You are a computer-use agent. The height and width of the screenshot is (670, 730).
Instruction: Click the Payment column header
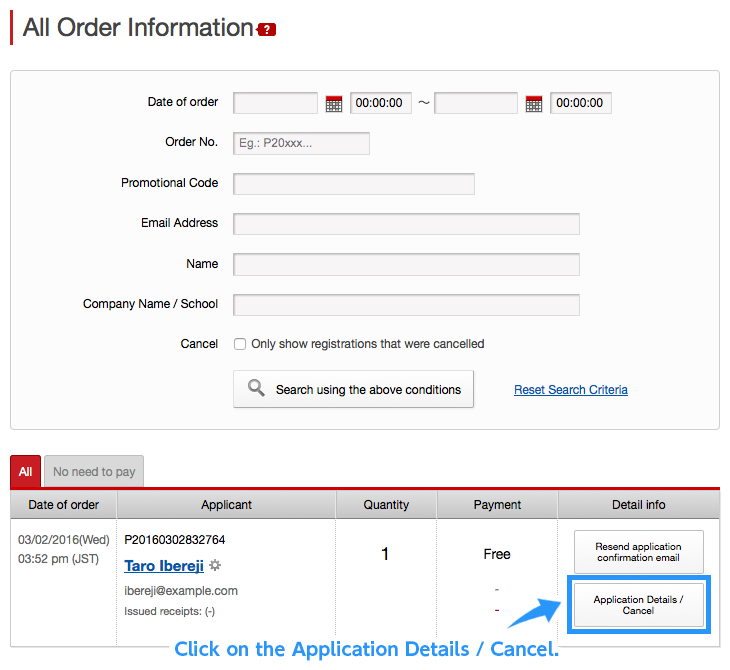(x=497, y=505)
